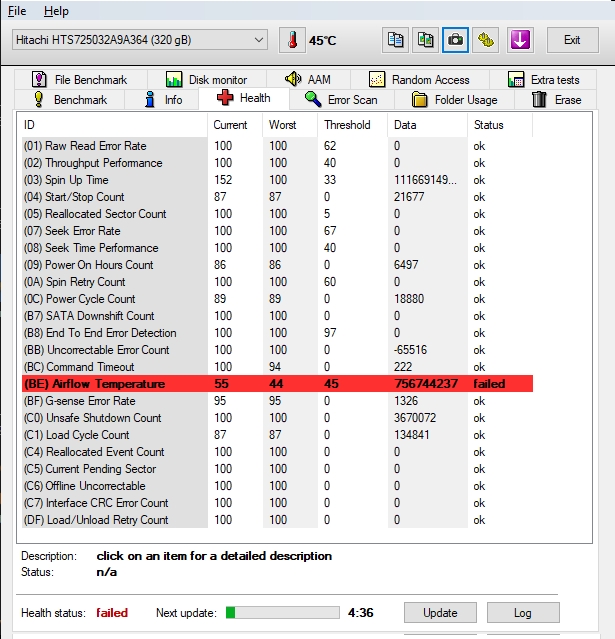Click the Next update progress bar
The width and height of the screenshot is (615, 639).
(283, 613)
